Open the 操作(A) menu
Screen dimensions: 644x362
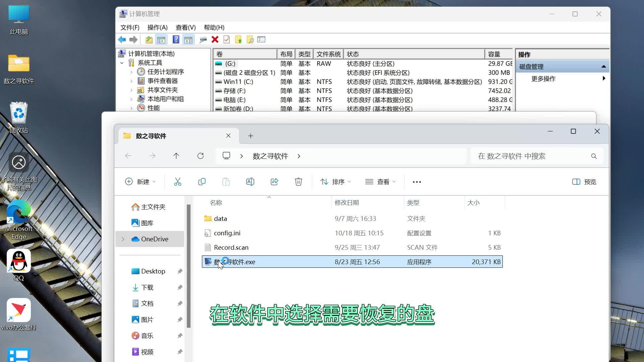(157, 27)
